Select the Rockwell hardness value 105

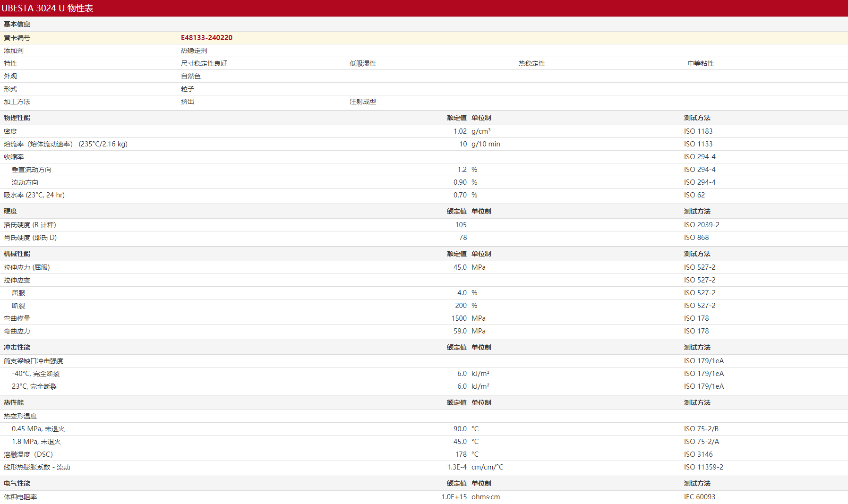[461, 225]
